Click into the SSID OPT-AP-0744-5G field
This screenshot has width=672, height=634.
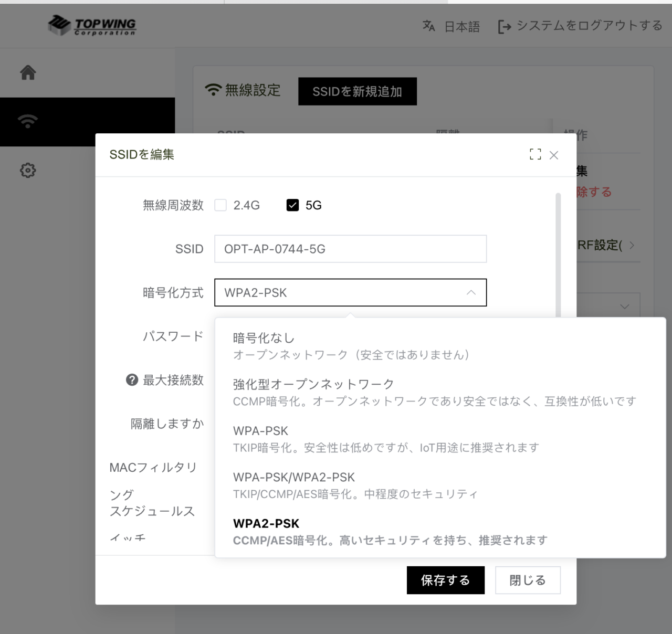coord(350,249)
